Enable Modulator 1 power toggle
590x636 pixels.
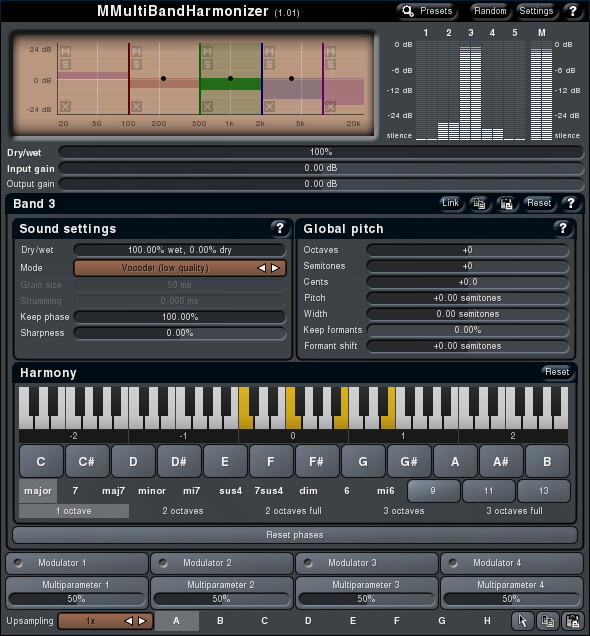(x=18, y=563)
